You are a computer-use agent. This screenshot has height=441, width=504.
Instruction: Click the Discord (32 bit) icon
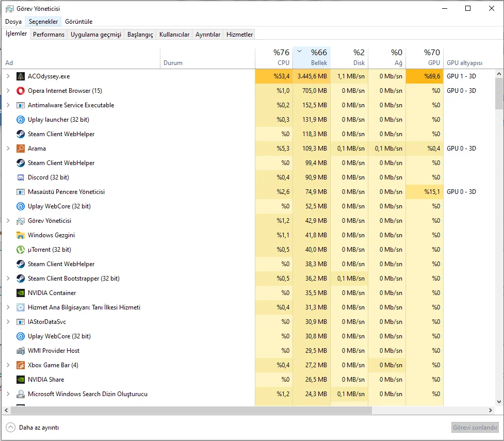click(21, 177)
